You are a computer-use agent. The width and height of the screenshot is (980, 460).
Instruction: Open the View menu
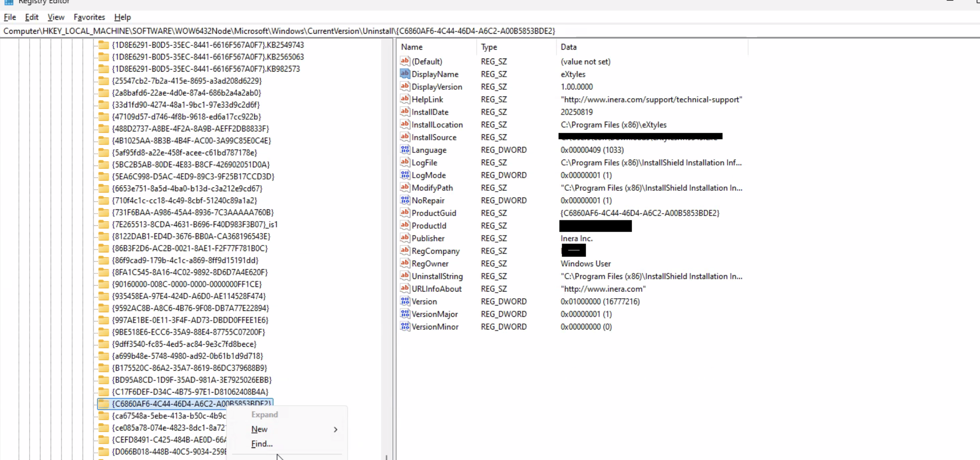(x=56, y=17)
